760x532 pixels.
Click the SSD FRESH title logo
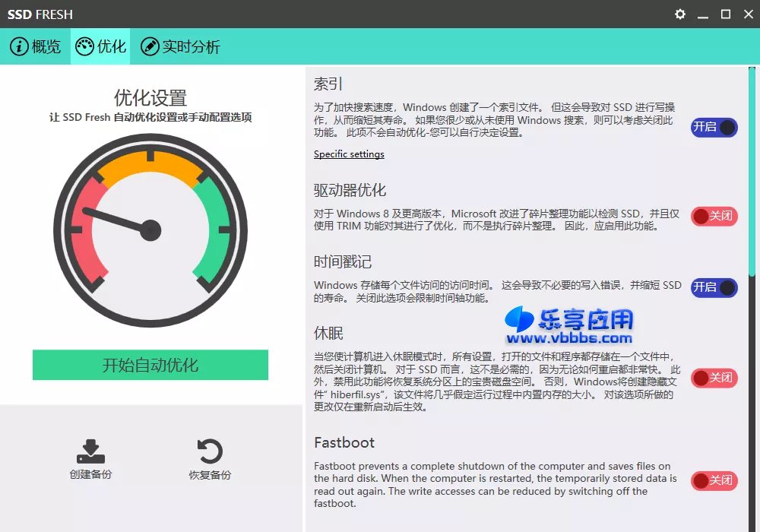coord(40,14)
